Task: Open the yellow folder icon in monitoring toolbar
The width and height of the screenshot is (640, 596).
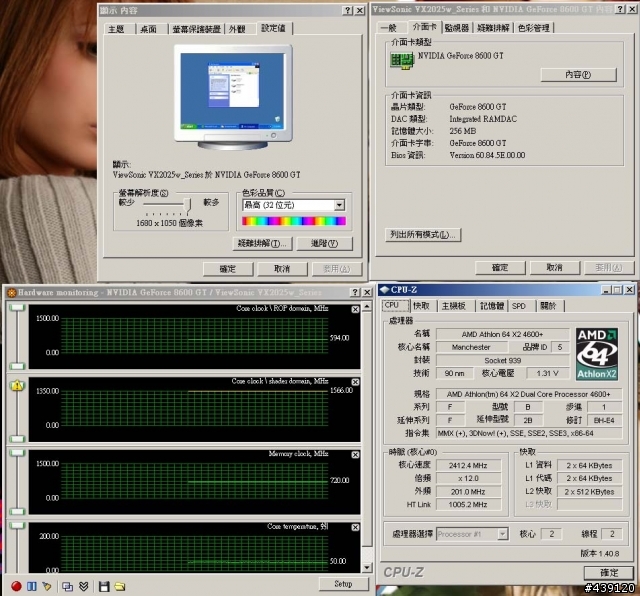Action: tap(120, 586)
